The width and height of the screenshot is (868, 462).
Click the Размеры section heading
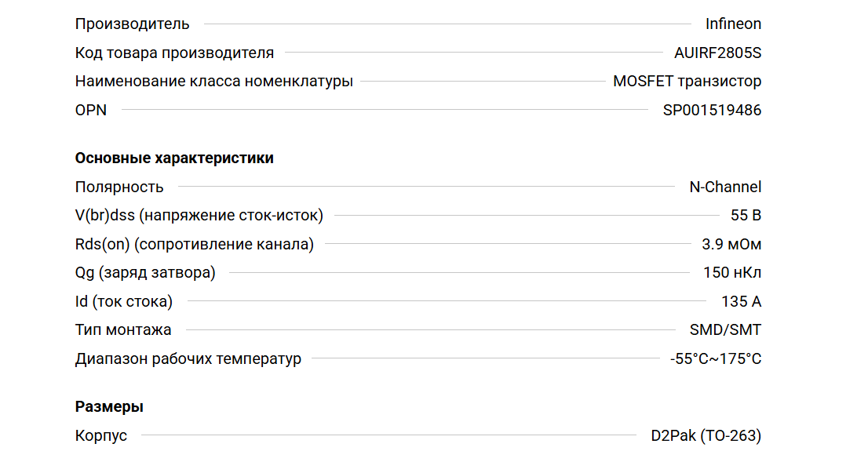[x=109, y=406]
